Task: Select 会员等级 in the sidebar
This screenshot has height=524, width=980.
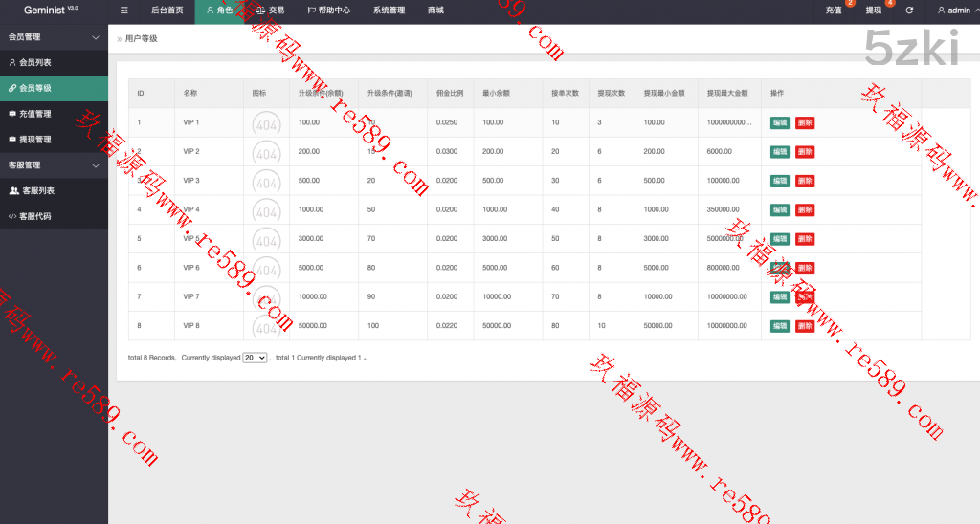Action: 35,88
